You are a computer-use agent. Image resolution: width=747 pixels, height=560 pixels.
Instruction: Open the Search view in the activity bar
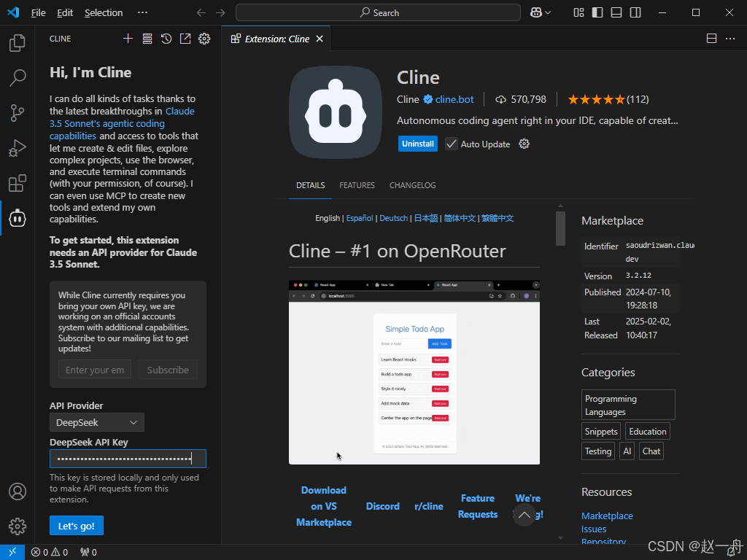[x=18, y=77]
